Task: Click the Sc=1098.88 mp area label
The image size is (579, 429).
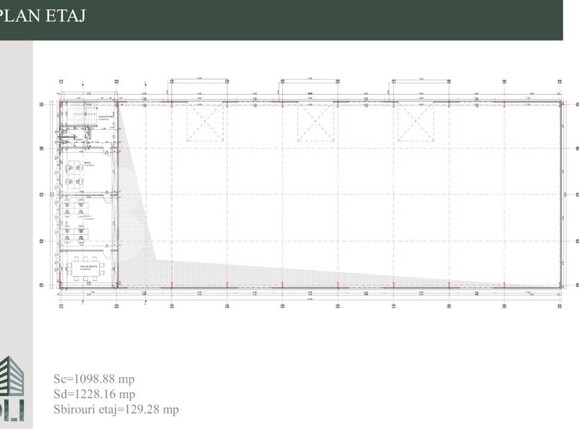Action: (94, 379)
